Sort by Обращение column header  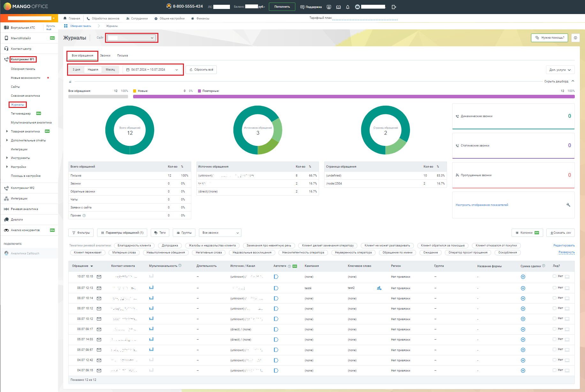tap(82, 266)
